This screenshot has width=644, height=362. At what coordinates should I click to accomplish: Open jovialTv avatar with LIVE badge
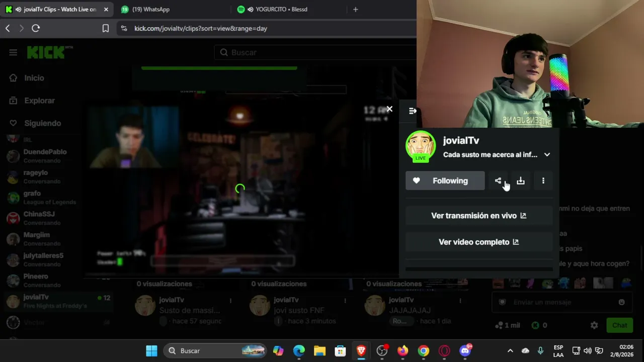click(x=421, y=146)
